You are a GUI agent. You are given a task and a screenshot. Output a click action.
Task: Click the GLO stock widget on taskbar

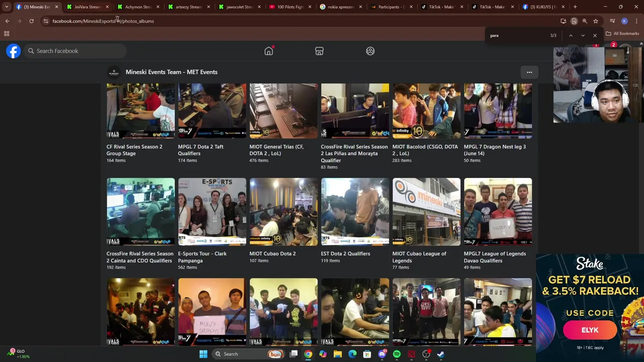tap(18, 353)
